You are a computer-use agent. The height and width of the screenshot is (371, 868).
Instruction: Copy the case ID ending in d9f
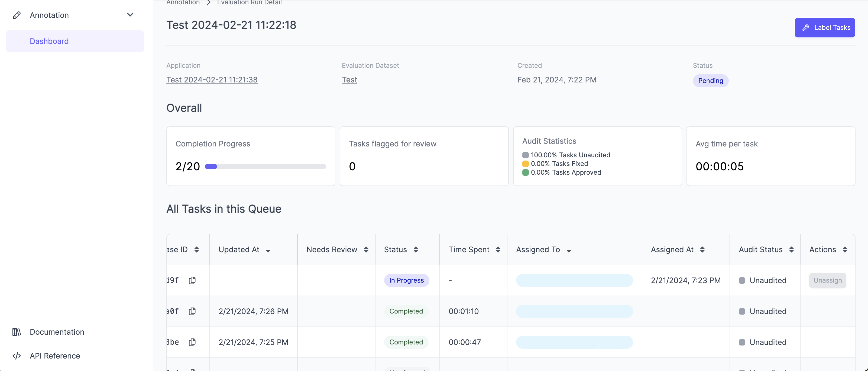pyautogui.click(x=192, y=280)
